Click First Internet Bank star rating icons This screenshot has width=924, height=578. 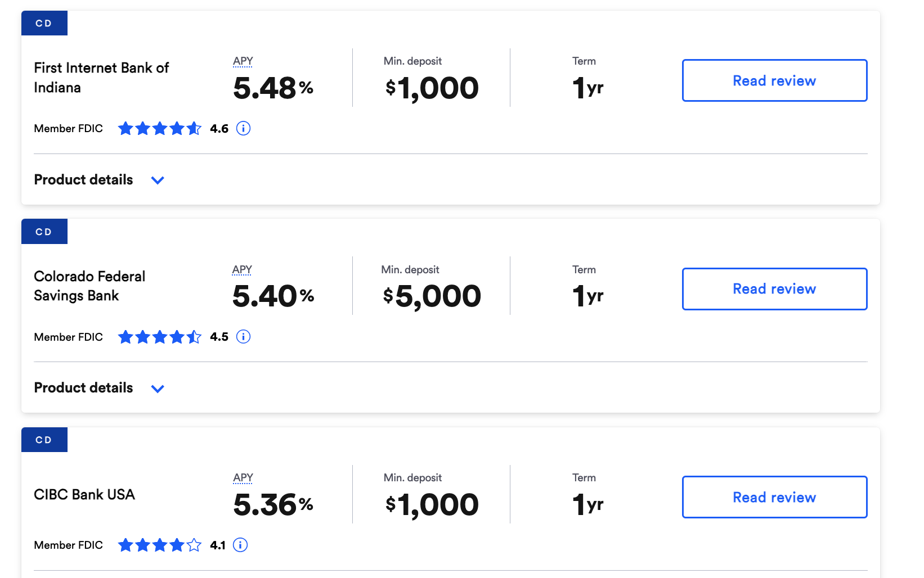click(160, 128)
